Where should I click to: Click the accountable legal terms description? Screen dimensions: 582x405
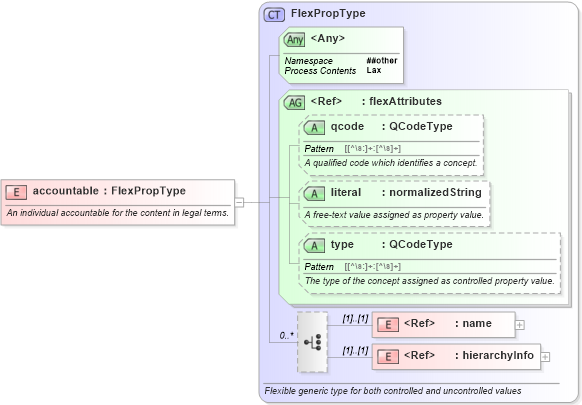click(x=118, y=213)
